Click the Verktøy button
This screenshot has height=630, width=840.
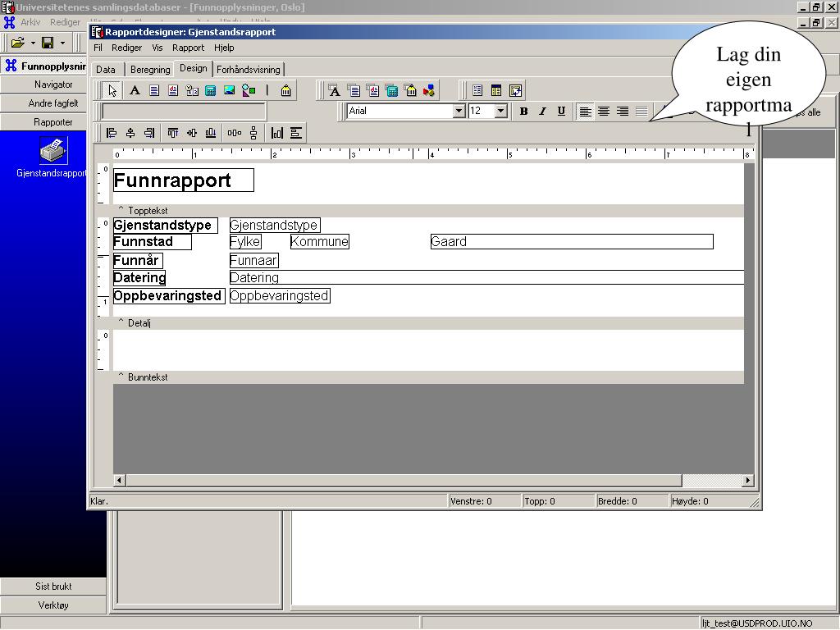coord(53,605)
